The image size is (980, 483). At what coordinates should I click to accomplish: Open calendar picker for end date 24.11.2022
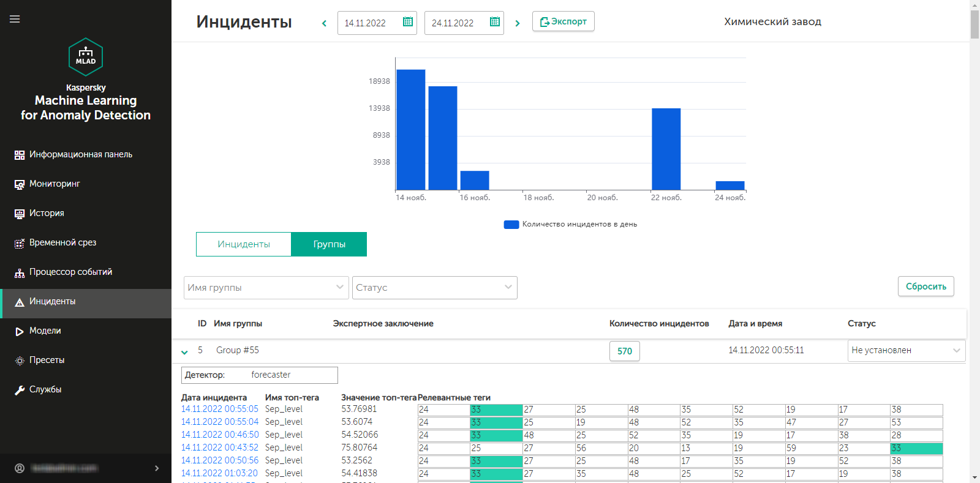[x=495, y=23]
